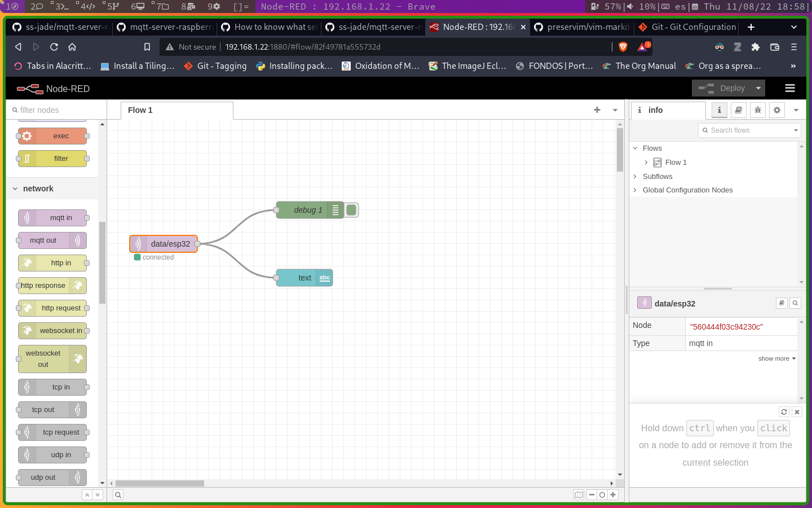812x508 pixels.
Task: Toggle the debug 1 node output button
Action: point(352,210)
